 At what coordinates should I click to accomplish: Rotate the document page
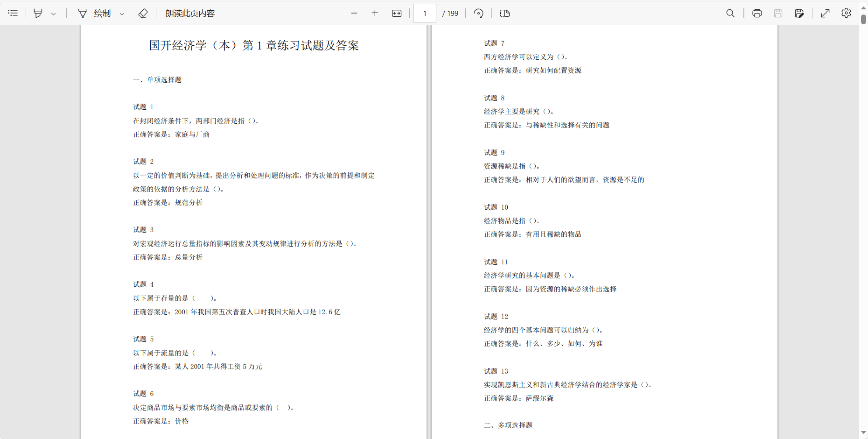[x=478, y=13]
